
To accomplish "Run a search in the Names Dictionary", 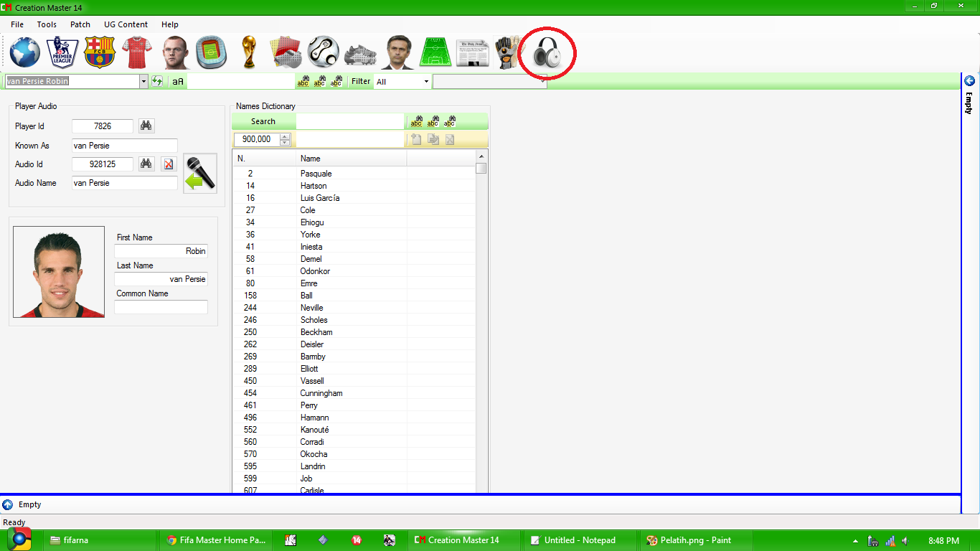I will pyautogui.click(x=263, y=121).
